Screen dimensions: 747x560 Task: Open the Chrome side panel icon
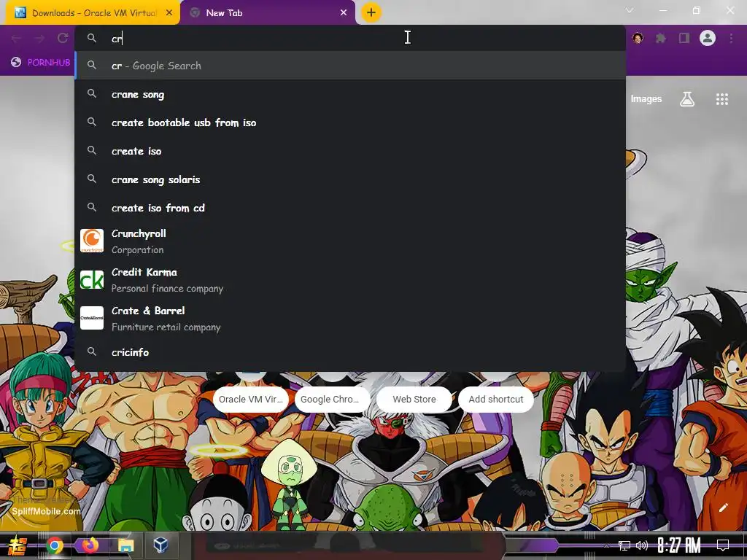click(x=684, y=38)
